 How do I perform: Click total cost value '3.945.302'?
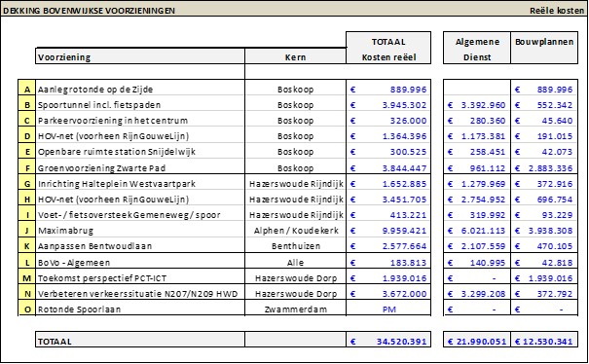pyautogui.click(x=404, y=105)
